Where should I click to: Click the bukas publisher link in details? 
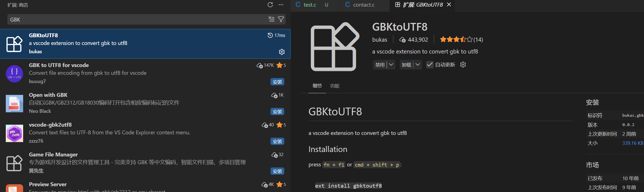[x=380, y=39]
